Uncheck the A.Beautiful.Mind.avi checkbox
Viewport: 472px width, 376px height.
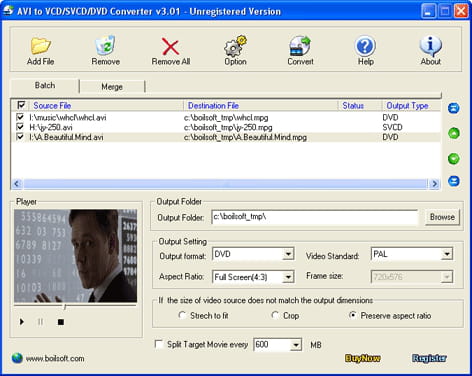point(20,137)
